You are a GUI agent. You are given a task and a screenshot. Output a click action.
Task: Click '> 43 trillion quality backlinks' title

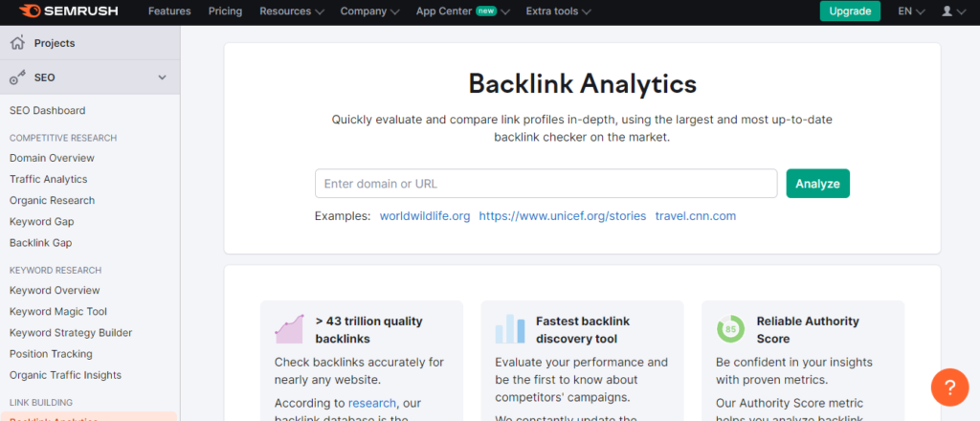(368, 330)
